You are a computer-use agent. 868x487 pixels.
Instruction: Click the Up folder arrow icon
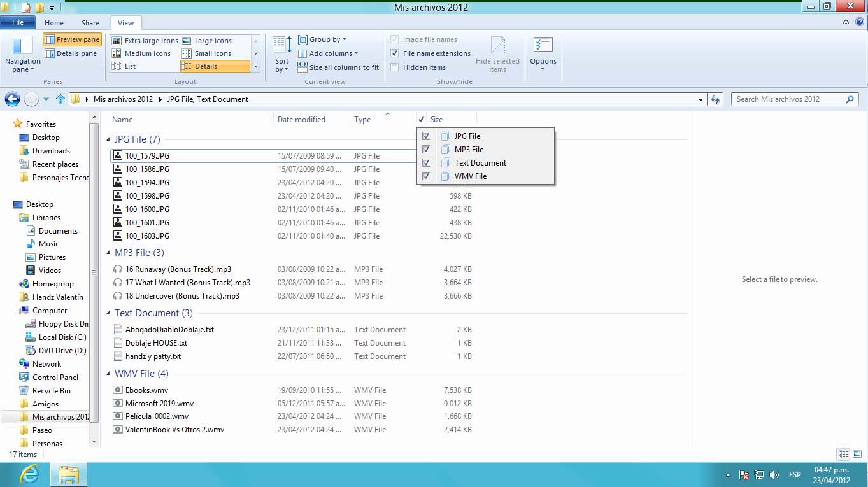(60, 99)
